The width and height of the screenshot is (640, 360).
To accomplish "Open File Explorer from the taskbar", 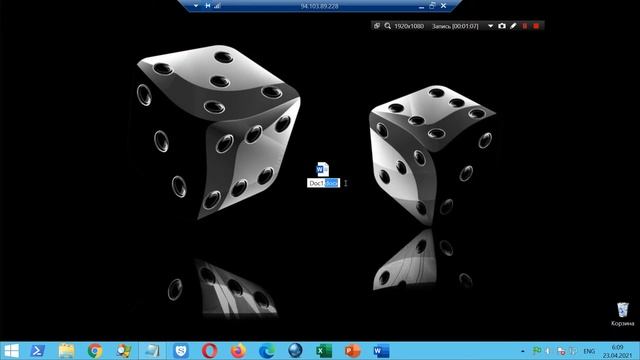I will [66, 351].
